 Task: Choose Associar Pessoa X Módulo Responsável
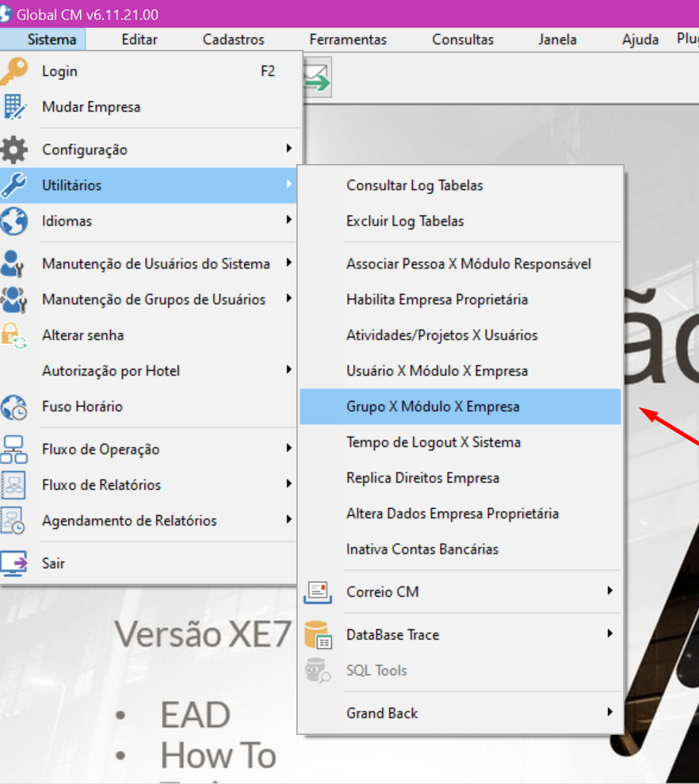tap(460, 264)
